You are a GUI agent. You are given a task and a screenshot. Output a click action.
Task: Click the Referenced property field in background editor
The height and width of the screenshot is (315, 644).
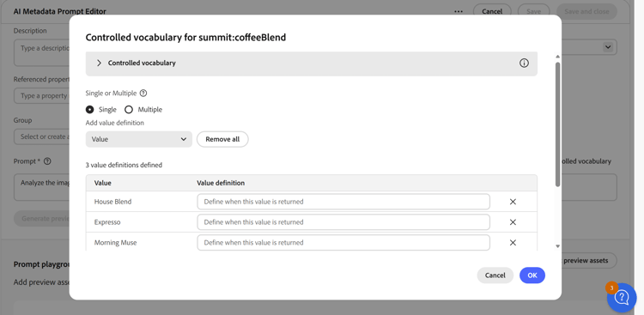[41, 95]
